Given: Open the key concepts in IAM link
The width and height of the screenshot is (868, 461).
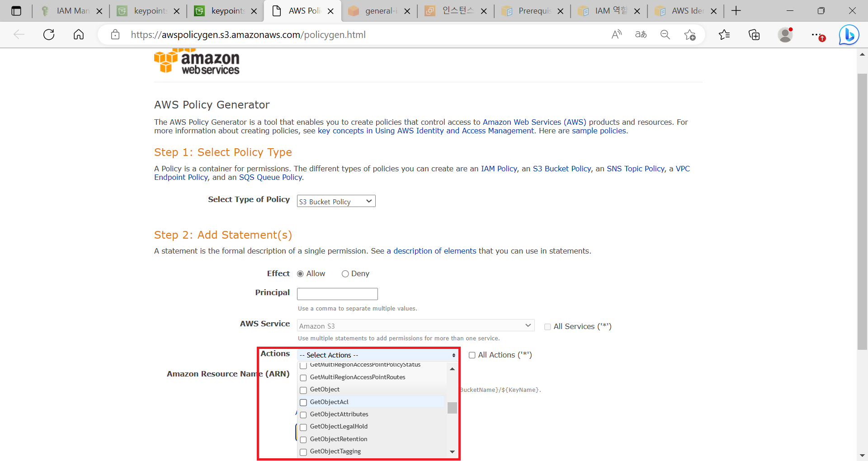Looking at the screenshot, I should (426, 131).
